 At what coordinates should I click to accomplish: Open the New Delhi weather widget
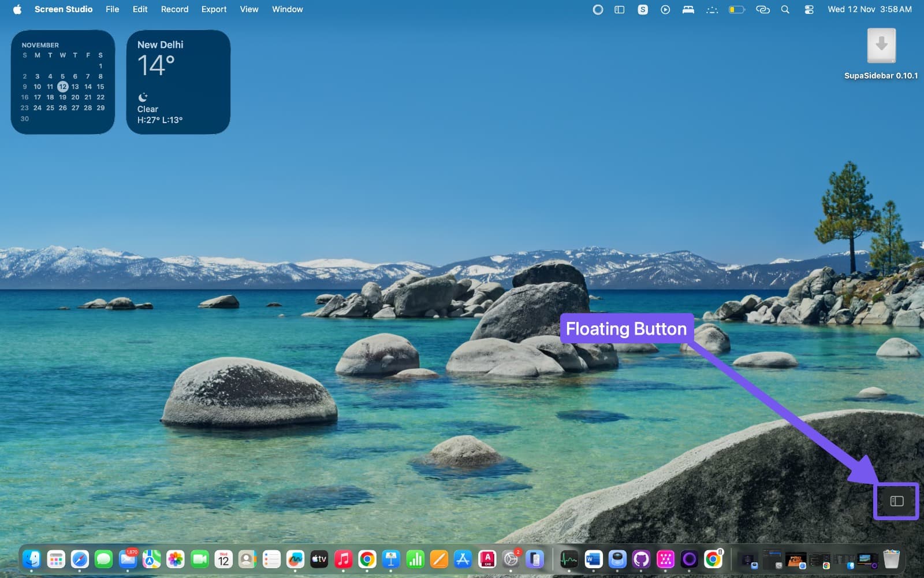(x=178, y=82)
